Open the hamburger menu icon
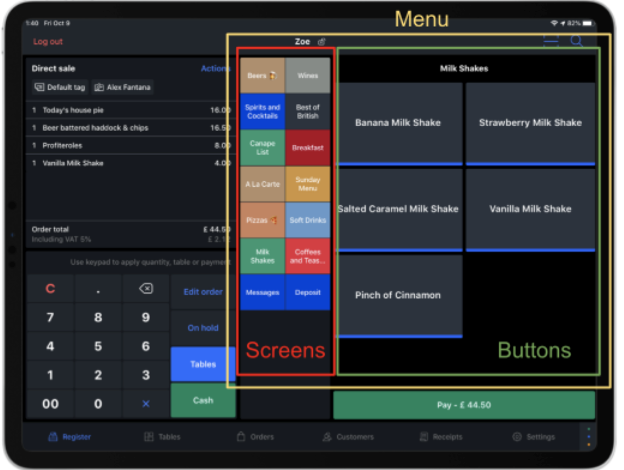The height and width of the screenshot is (470, 624). (x=551, y=41)
